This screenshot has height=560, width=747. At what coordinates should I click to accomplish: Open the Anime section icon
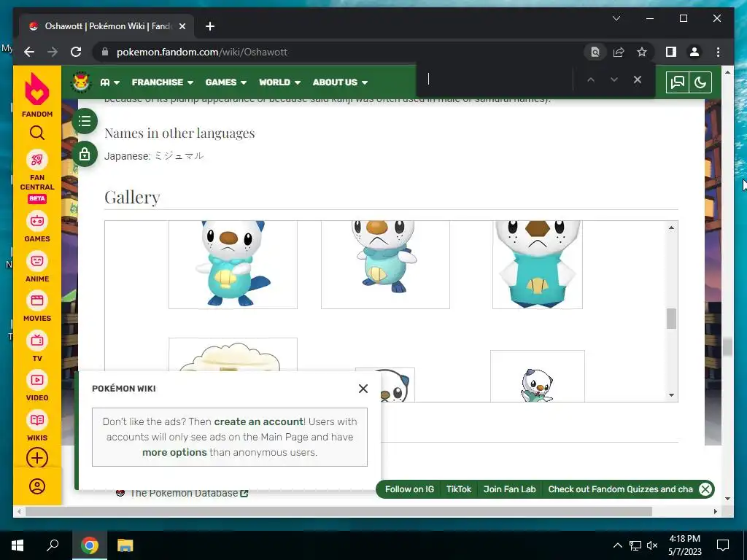(x=37, y=267)
